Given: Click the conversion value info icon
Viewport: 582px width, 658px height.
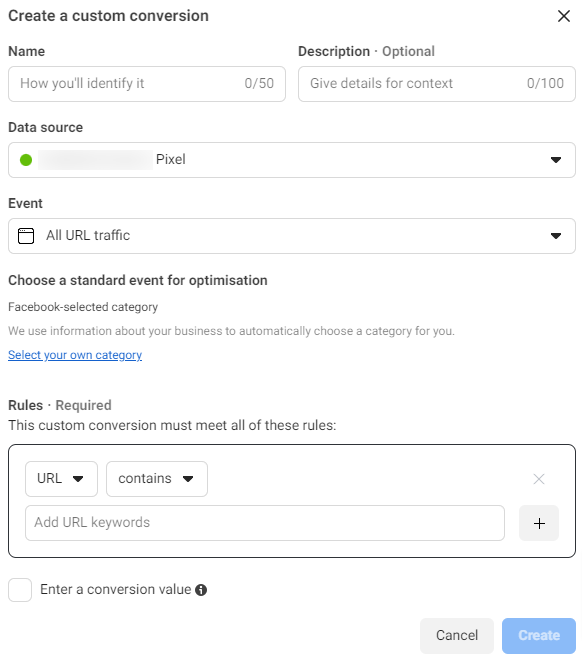Looking at the screenshot, I should (201, 590).
